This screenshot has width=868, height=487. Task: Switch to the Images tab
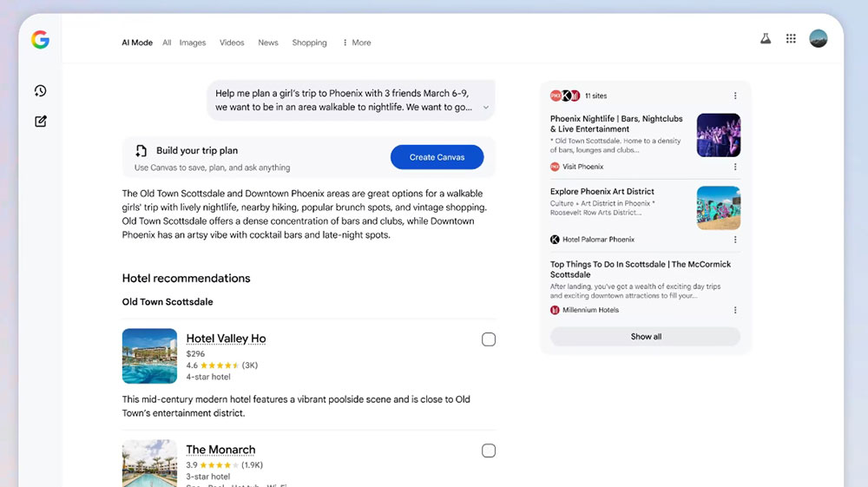pyautogui.click(x=193, y=43)
